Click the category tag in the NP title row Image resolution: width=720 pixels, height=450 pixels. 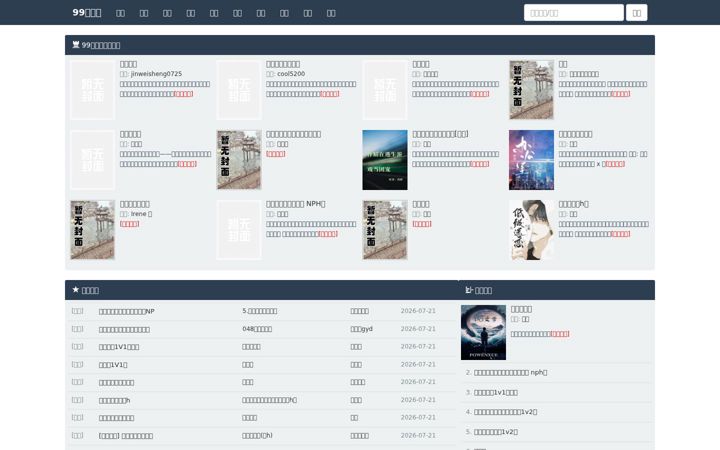point(77,311)
